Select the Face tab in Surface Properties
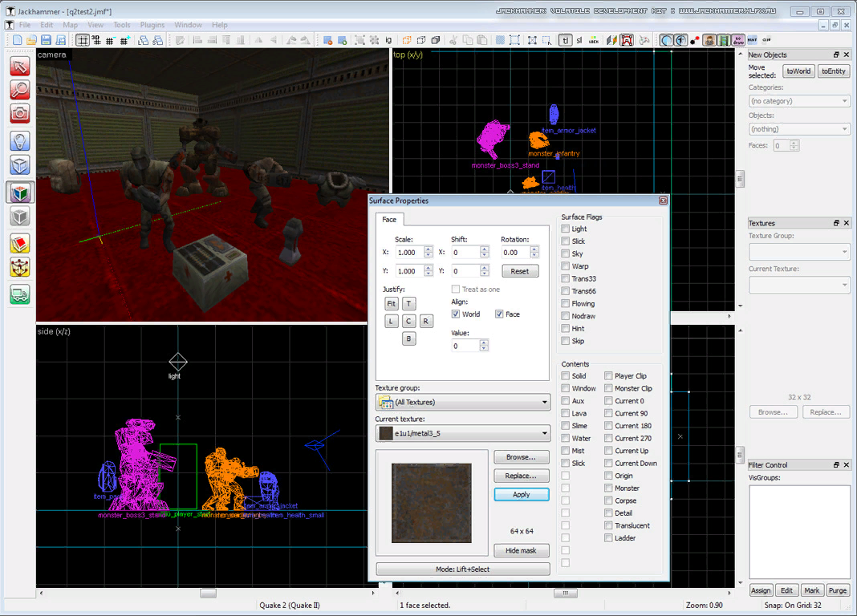 coord(389,220)
